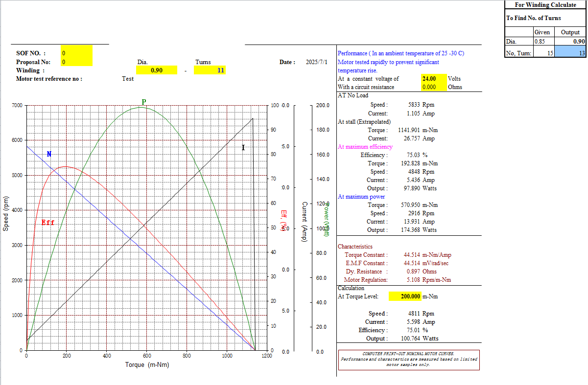Select the Motor Regulation value 5.108

coord(414,280)
